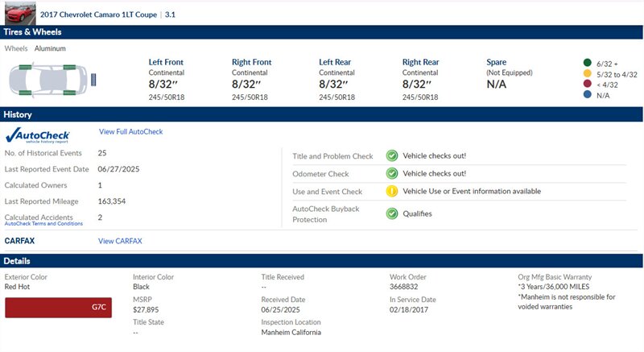The image size is (644, 352).
Task: Click the yellow 5/32 to 4/32 legend dot
Action: tap(588, 73)
